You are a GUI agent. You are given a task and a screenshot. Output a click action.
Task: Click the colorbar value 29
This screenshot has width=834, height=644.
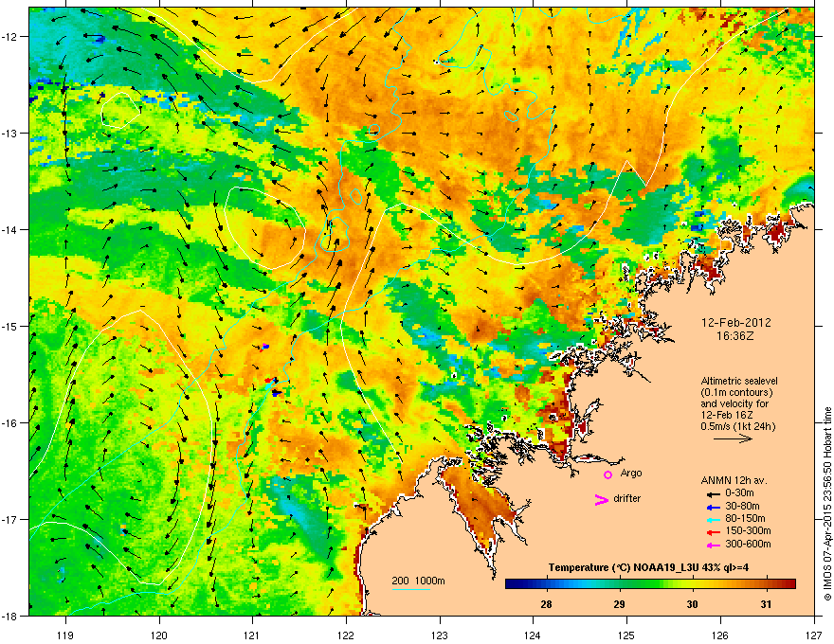619,604
